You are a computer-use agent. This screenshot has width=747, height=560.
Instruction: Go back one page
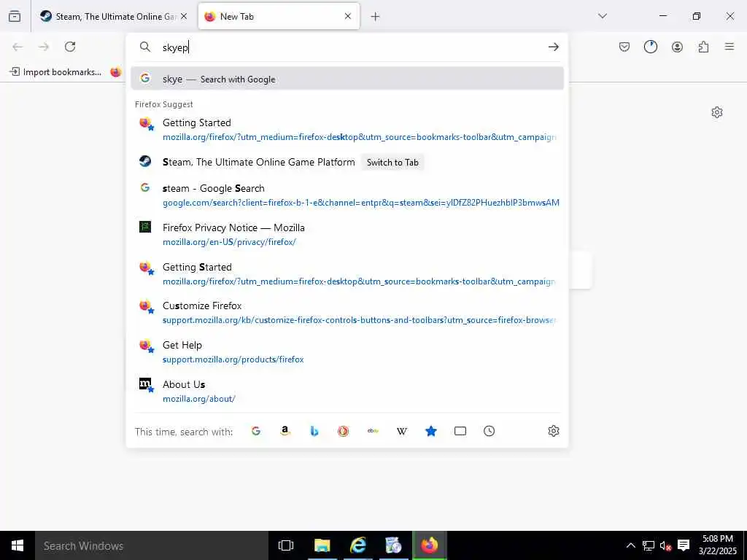point(18,47)
